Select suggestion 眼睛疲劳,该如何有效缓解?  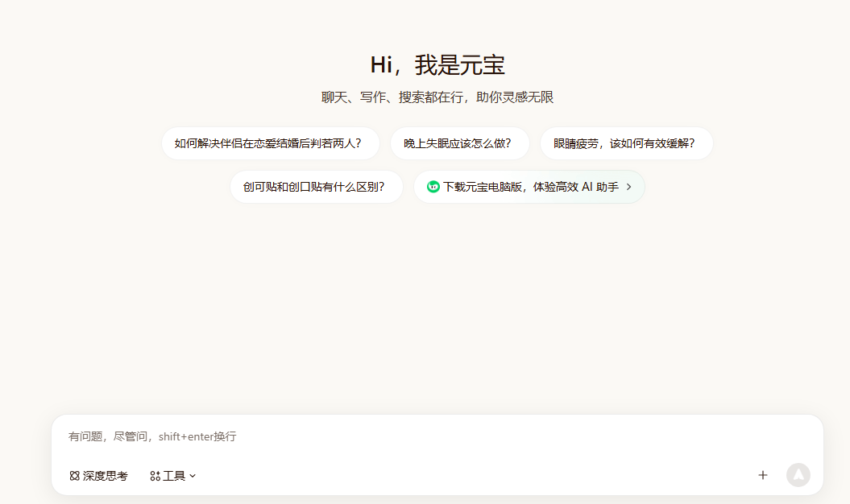(626, 143)
